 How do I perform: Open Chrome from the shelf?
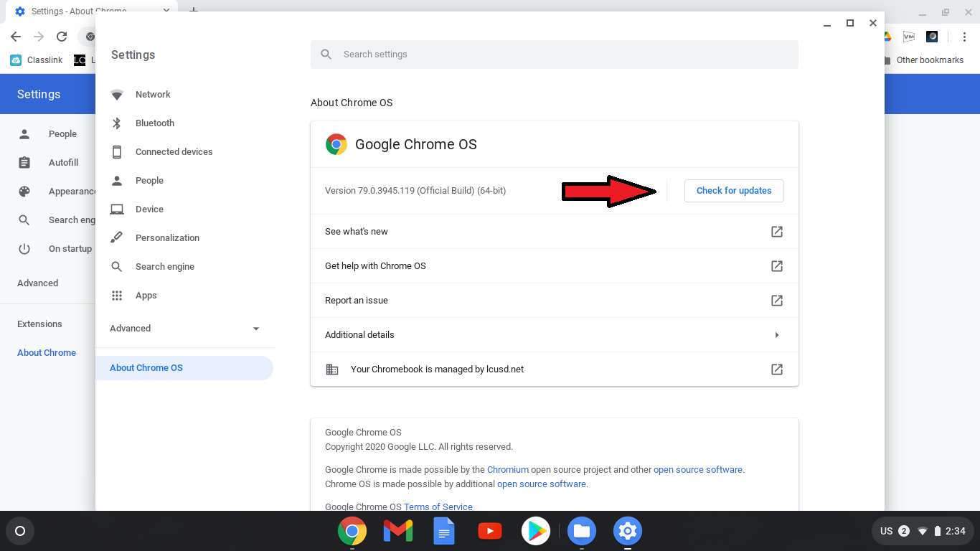point(352,532)
